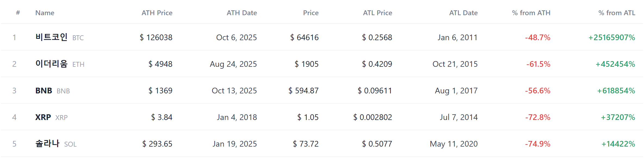The height and width of the screenshot is (158, 644).
Task: Open the 이더리움 ETH coin link
Action: coord(60,64)
